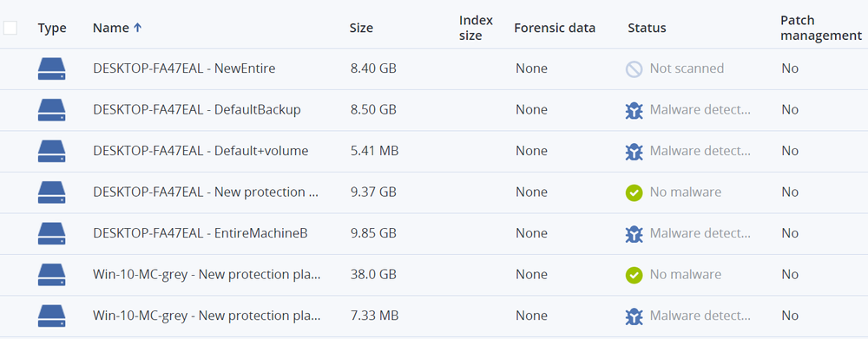Select backup DESKTOP-FA47EAL - NewEntire
This screenshot has width=868, height=339.
click(x=184, y=68)
